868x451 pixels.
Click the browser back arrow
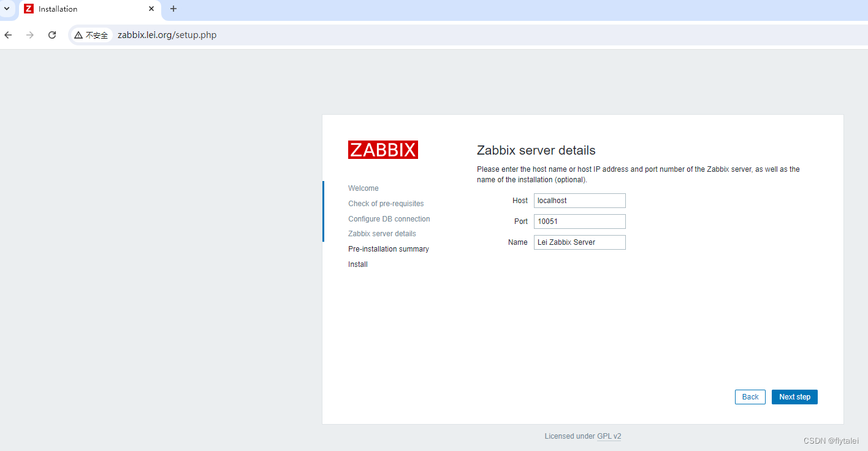pos(8,35)
